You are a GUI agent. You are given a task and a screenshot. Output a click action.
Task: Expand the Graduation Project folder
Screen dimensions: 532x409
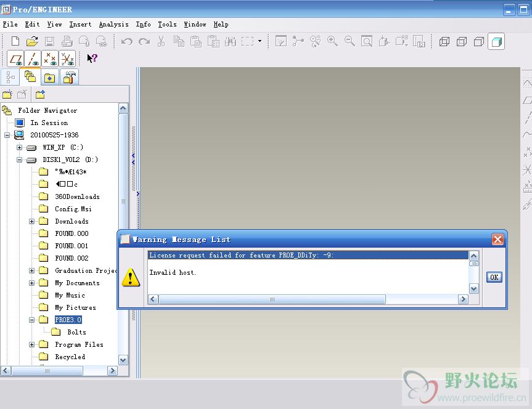point(31,270)
